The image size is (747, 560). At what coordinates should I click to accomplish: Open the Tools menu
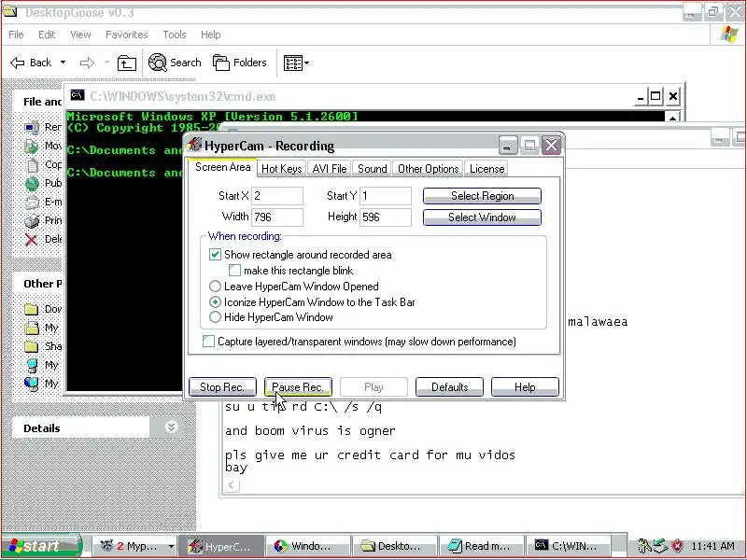175,35
